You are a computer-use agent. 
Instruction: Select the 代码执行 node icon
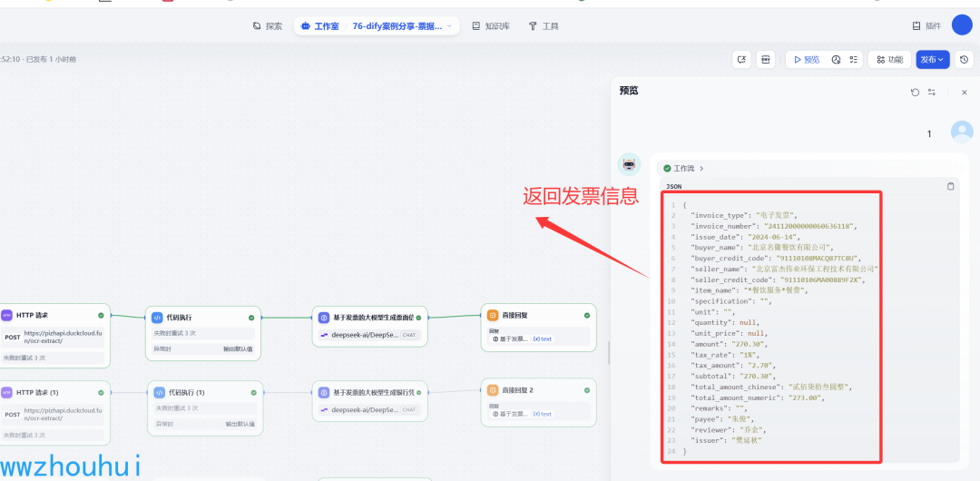point(158,318)
